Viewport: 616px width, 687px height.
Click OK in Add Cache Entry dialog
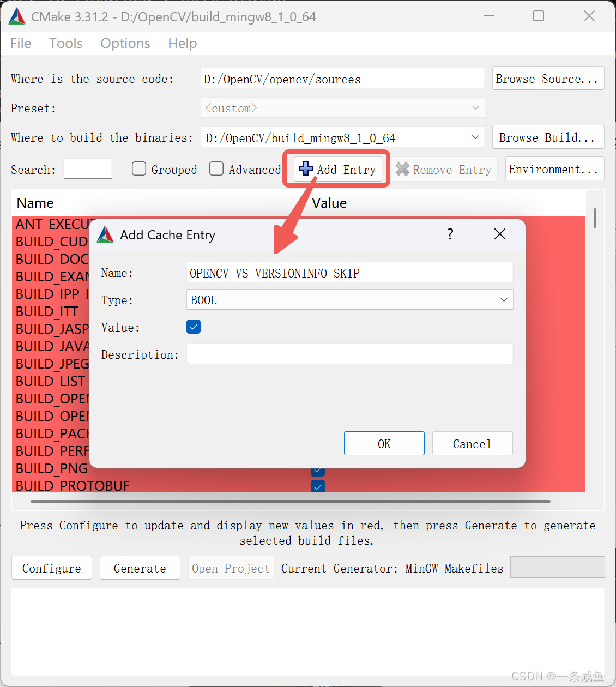pyautogui.click(x=384, y=443)
